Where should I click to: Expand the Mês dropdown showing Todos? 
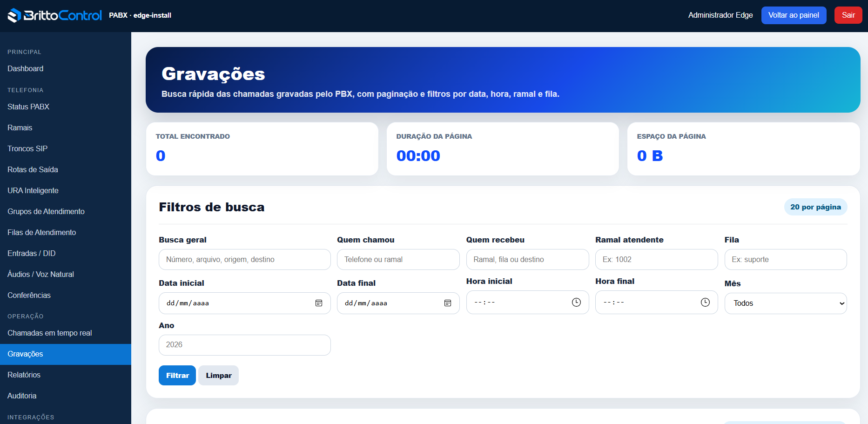pyautogui.click(x=786, y=303)
